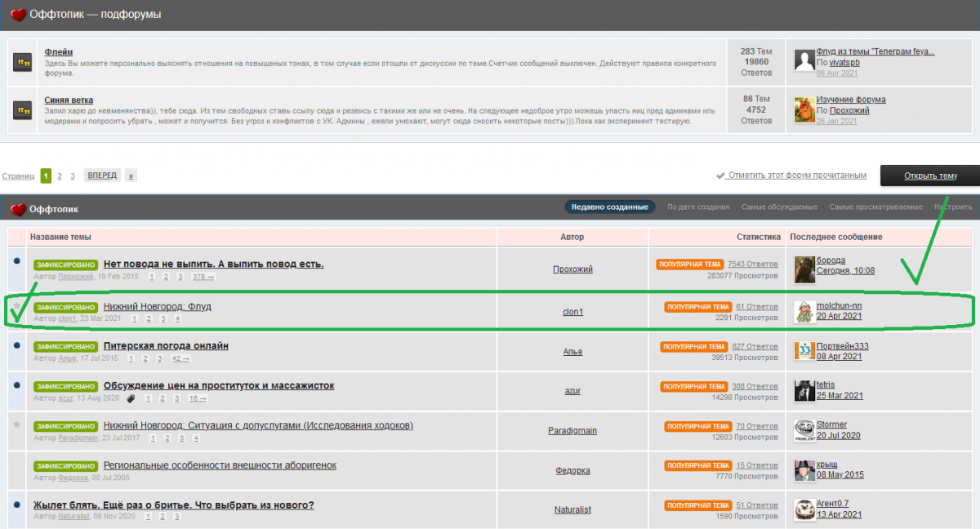Image resolution: width=980 pixels, height=529 pixels.
Task: Click Портвейн333 avatar icon
Action: (804, 351)
